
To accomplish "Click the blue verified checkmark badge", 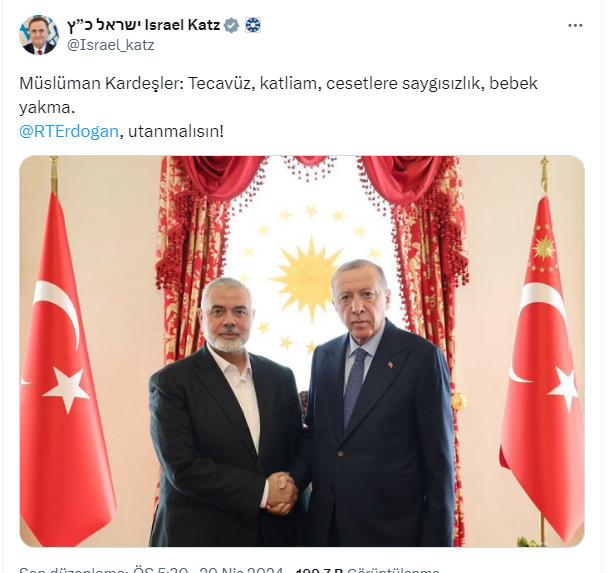I will (x=231, y=25).
